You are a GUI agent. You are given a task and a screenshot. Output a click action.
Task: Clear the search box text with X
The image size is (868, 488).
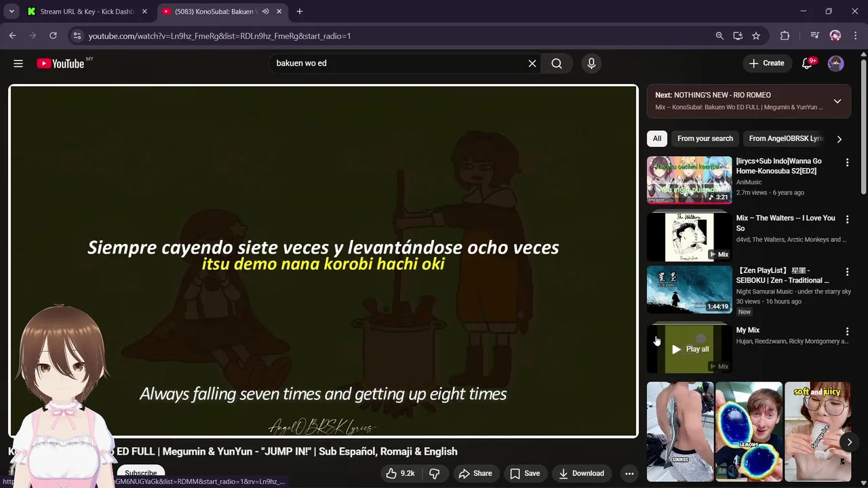pyautogui.click(x=532, y=63)
